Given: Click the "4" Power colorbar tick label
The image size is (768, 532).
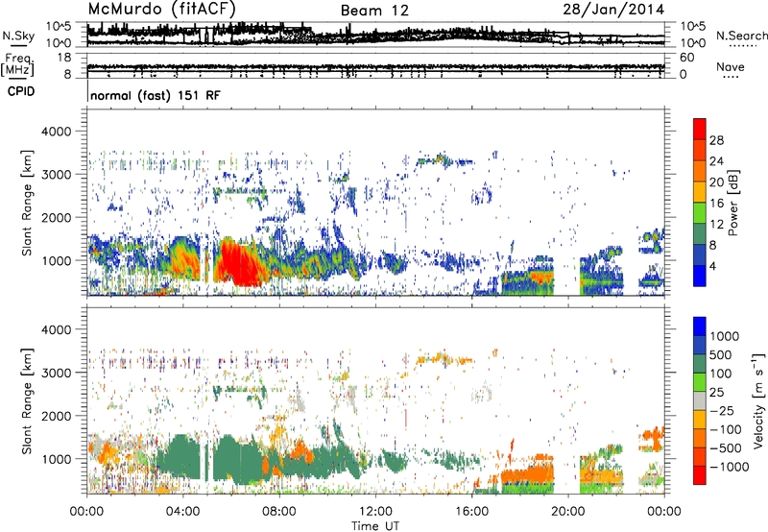Looking at the screenshot, I should point(713,266).
